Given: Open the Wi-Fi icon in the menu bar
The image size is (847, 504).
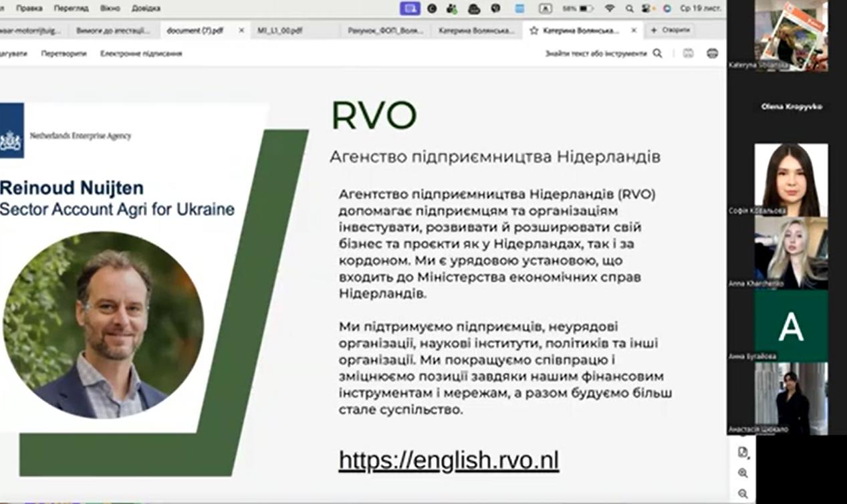Looking at the screenshot, I should point(609,9).
